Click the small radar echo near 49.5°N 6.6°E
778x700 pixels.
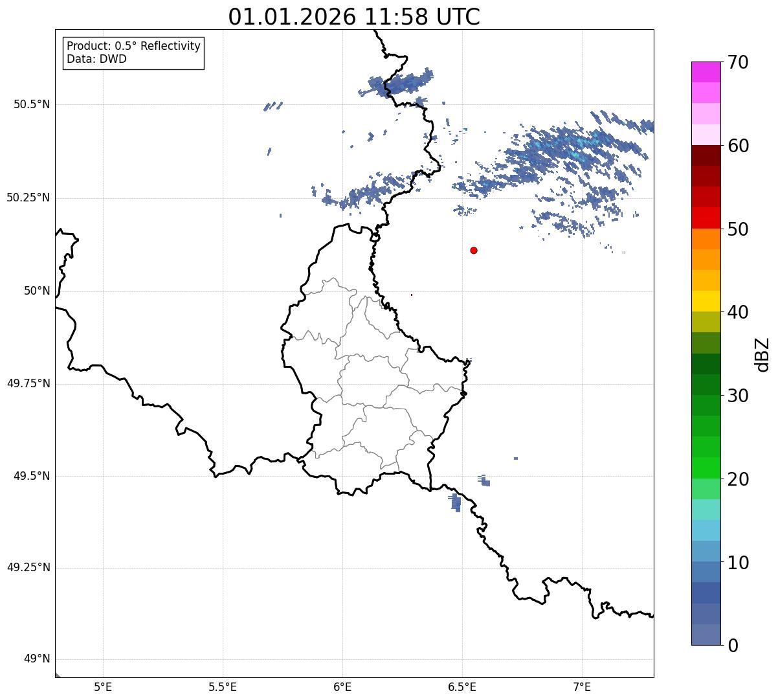coord(484,480)
